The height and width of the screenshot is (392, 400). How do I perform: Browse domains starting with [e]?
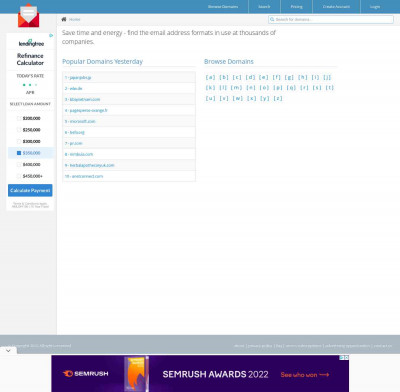click(x=264, y=77)
